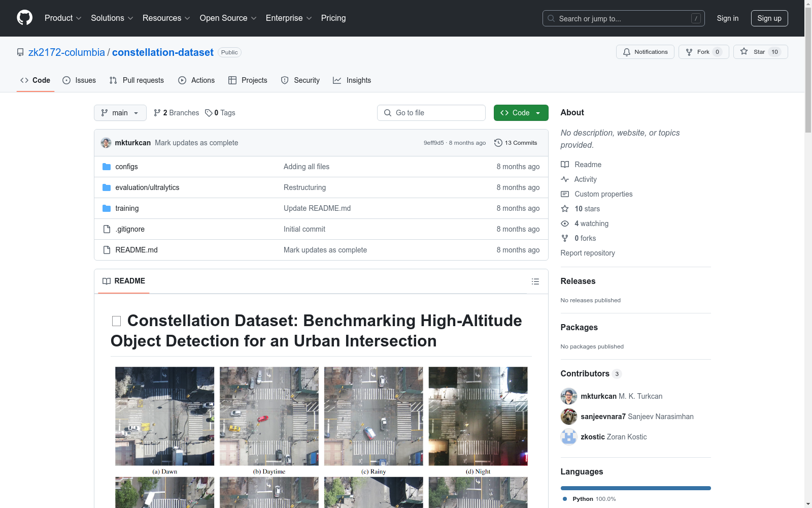Viewport: 812px width, 508px height.
Task: Click the watching eye icon
Action: pos(565,224)
